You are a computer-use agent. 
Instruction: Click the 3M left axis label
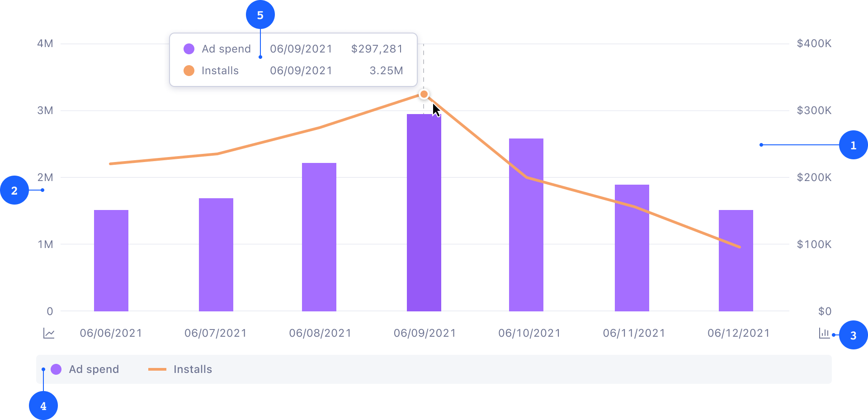(x=45, y=110)
